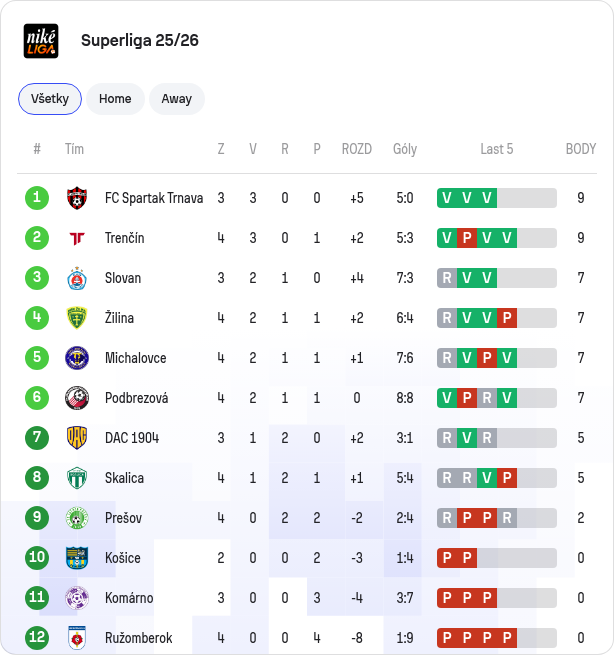Switch to the Home standings tab
Image resolution: width=614 pixels, height=655 pixels.
(115, 99)
